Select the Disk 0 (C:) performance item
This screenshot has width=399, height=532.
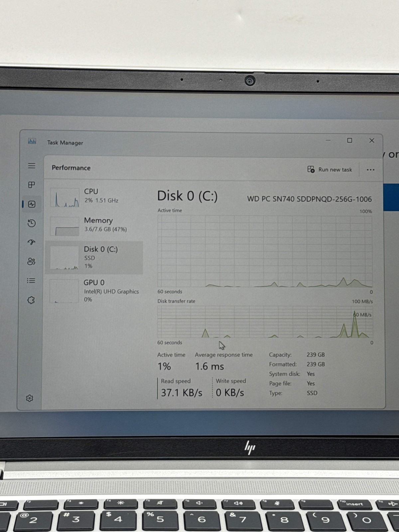(x=94, y=258)
